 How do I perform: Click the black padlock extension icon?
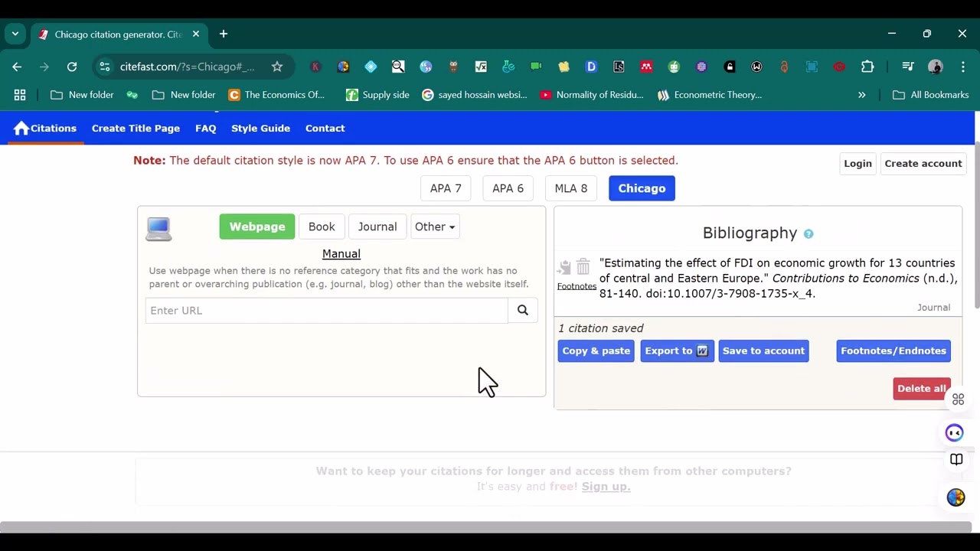729,67
